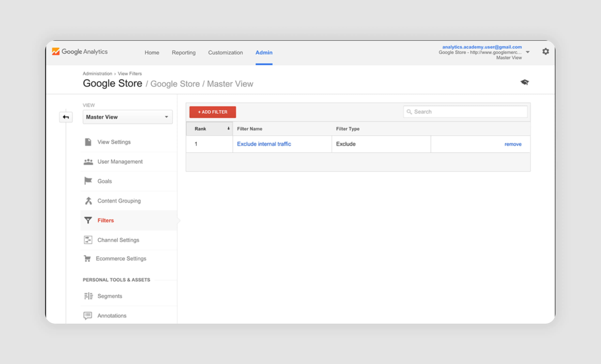Click the Segments icon in sidebar
This screenshot has height=364, width=601.
(88, 296)
